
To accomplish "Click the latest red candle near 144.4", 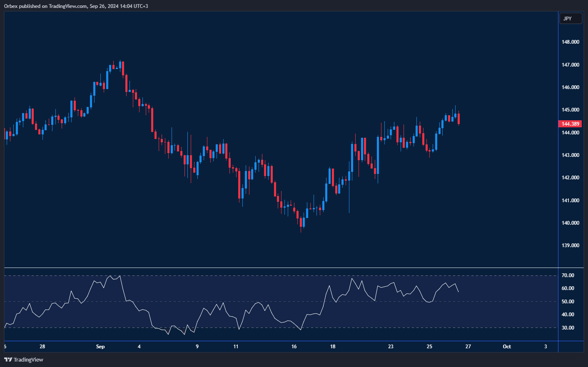I will coord(458,119).
